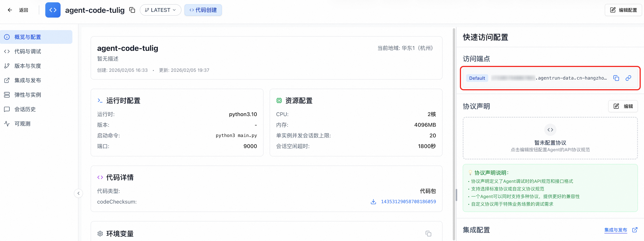Viewport: 644px width, 241px height.
Task: Follow the 集成与发布 link
Action: click(x=616, y=230)
